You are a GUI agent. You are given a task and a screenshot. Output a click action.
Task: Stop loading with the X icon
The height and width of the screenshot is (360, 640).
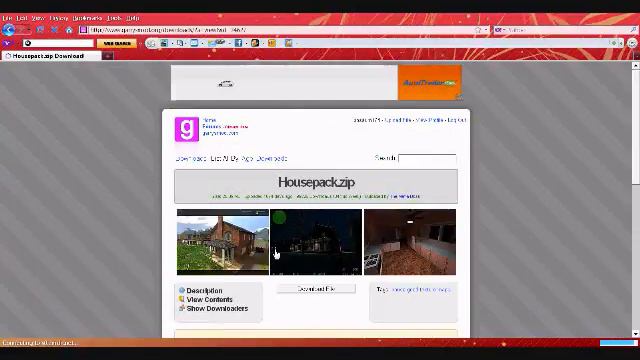(54, 30)
